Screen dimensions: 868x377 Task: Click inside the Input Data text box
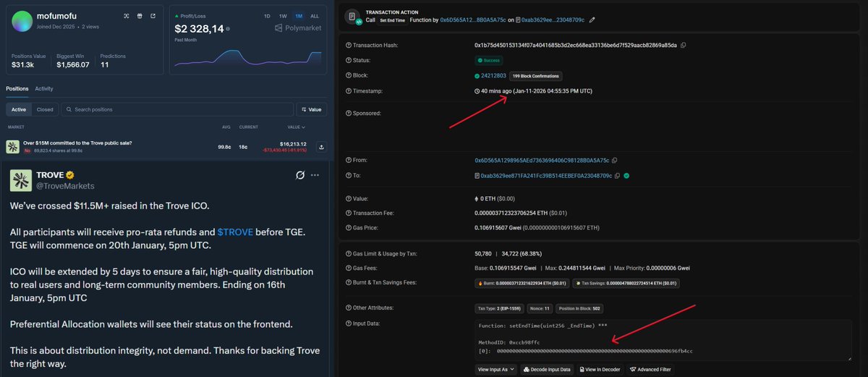click(x=663, y=339)
